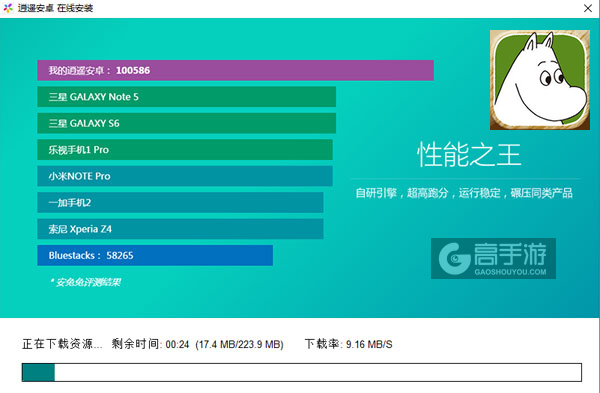The image size is (600, 393).
Task: Select the 乐视手机1 Pro bar
Action: pos(185,150)
